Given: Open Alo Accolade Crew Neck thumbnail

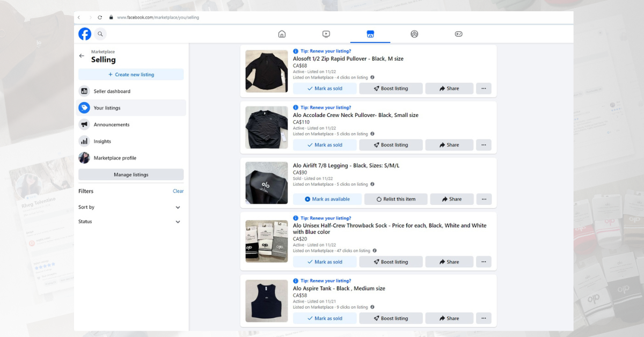Looking at the screenshot, I should (x=267, y=127).
